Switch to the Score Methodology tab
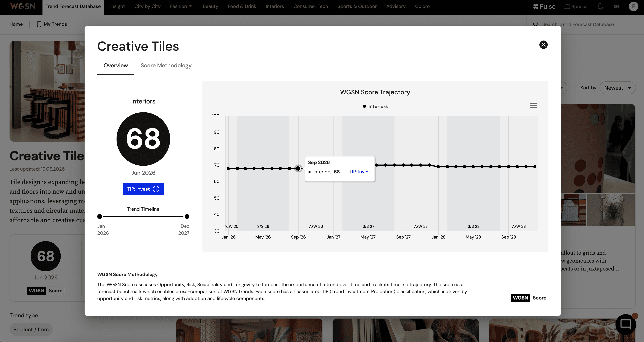Image resolution: width=644 pixels, height=342 pixels. click(x=166, y=66)
